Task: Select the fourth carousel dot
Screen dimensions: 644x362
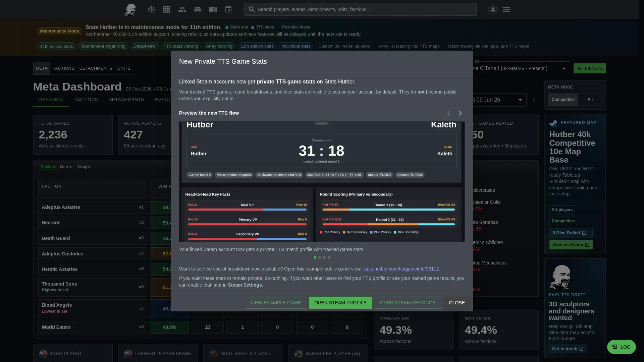Action: pyautogui.click(x=329, y=257)
